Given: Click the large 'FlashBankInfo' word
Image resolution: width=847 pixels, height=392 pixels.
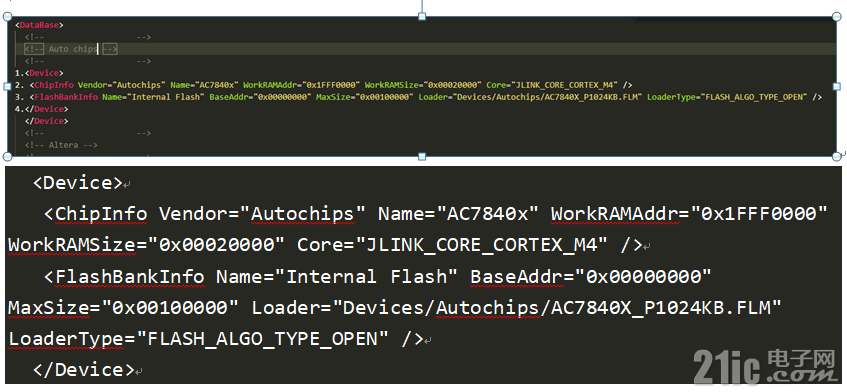Looking at the screenshot, I should (130, 277).
